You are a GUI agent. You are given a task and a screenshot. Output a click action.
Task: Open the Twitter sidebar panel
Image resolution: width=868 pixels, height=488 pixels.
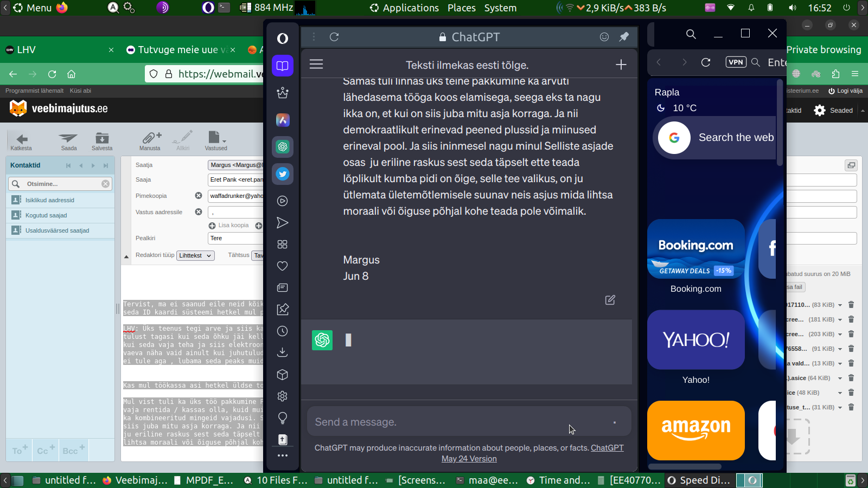coord(282,174)
